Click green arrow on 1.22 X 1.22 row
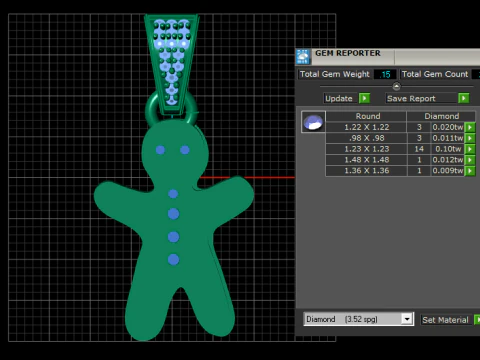Viewport: 480px width, 360px height. pos(470,127)
